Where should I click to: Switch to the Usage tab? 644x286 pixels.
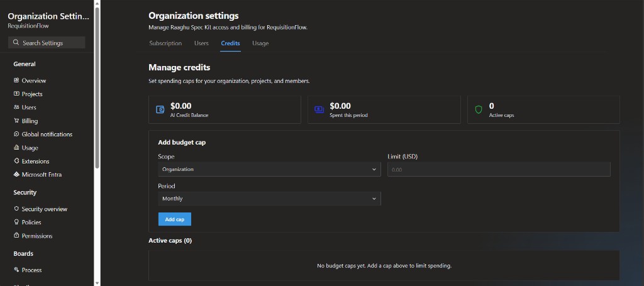tap(260, 43)
